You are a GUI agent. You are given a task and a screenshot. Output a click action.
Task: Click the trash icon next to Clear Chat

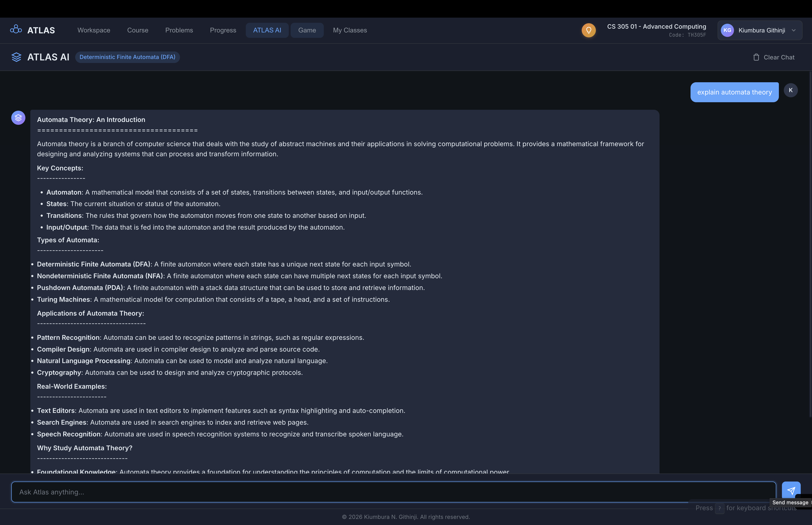click(x=757, y=57)
